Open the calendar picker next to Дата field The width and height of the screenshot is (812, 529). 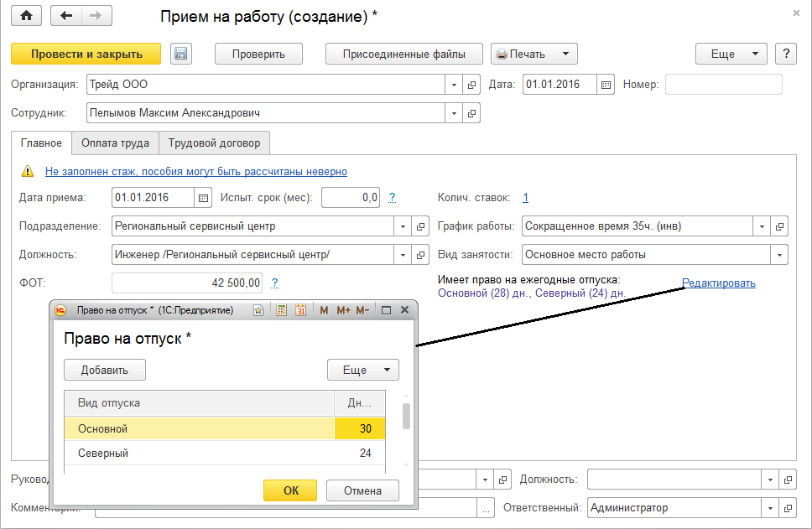[606, 85]
